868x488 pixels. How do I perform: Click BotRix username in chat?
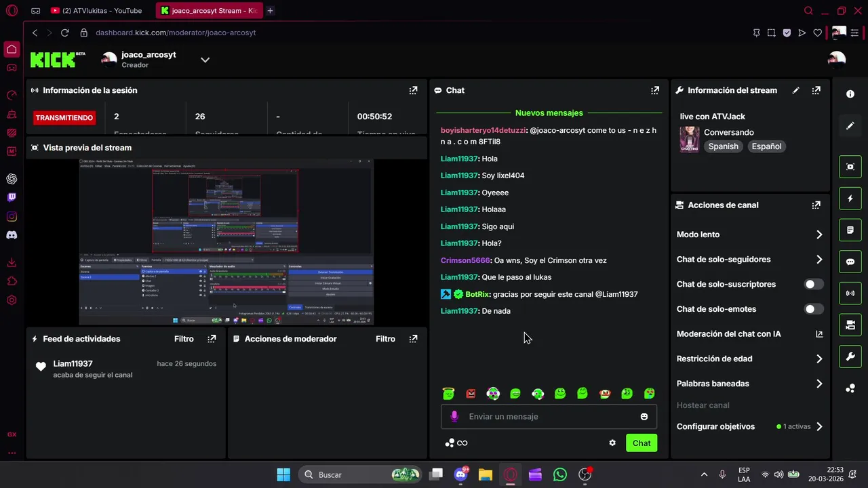tap(477, 294)
